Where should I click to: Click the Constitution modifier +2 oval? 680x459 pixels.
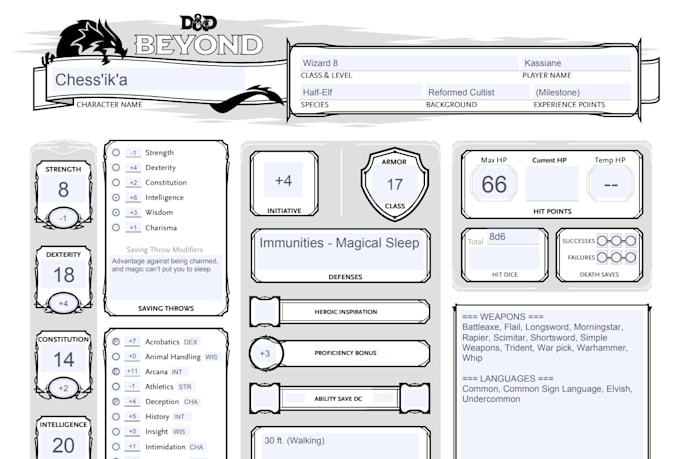click(x=63, y=388)
